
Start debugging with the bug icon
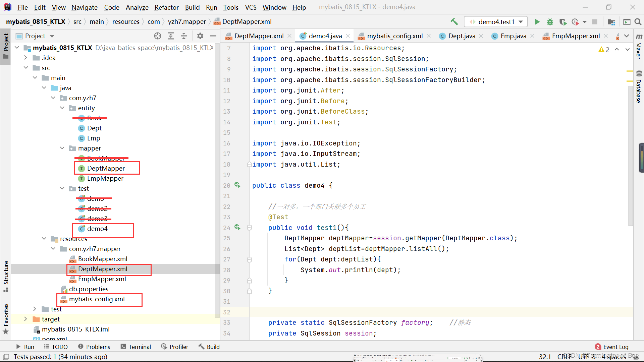coord(550,22)
